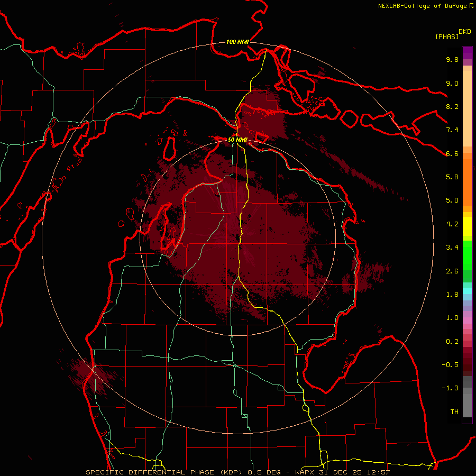Click the 31 DEC 25 date text

pyautogui.click(x=340, y=472)
